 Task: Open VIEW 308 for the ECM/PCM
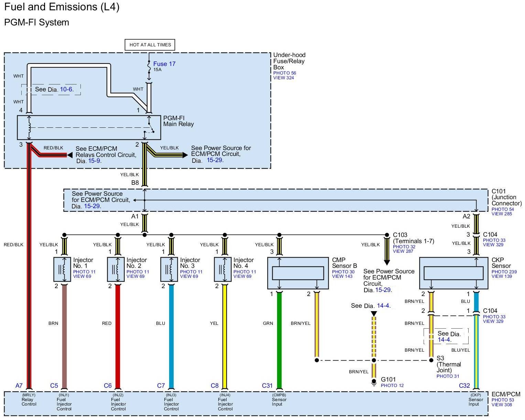tap(502, 405)
